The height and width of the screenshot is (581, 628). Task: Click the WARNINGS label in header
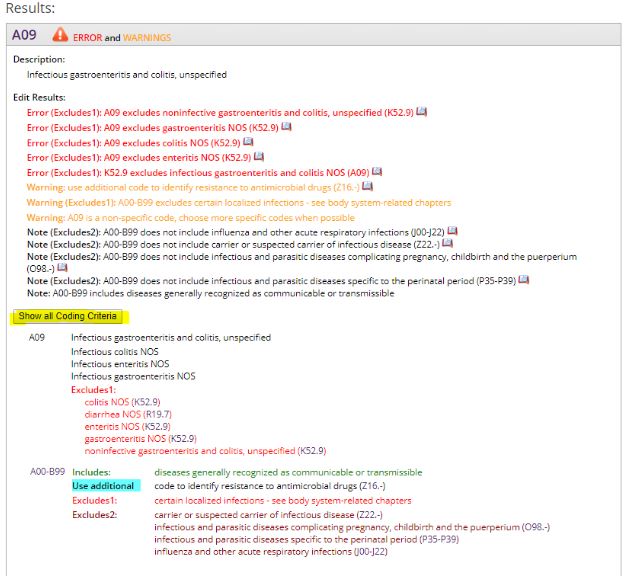pos(147,38)
